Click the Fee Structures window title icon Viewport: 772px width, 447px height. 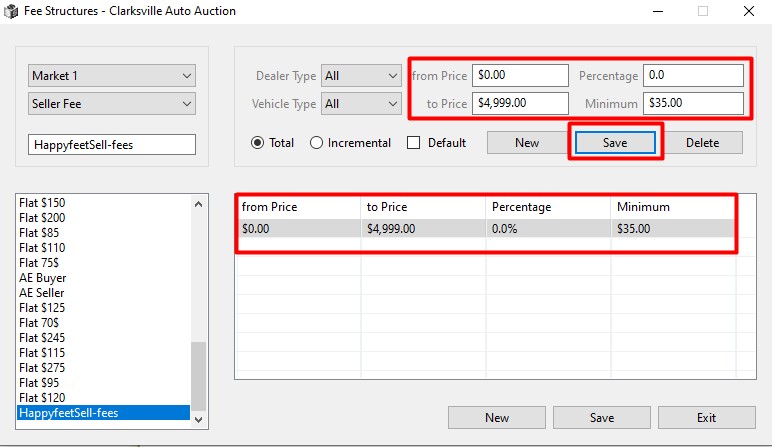12,11
